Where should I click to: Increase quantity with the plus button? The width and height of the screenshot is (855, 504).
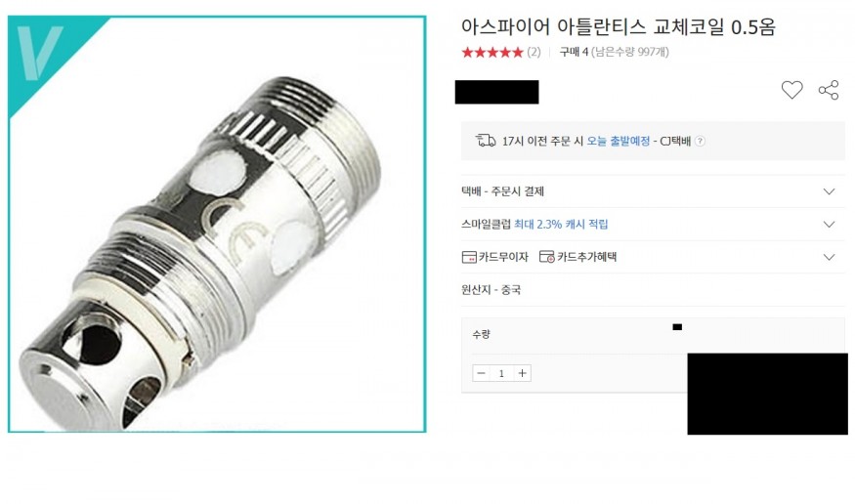[523, 373]
